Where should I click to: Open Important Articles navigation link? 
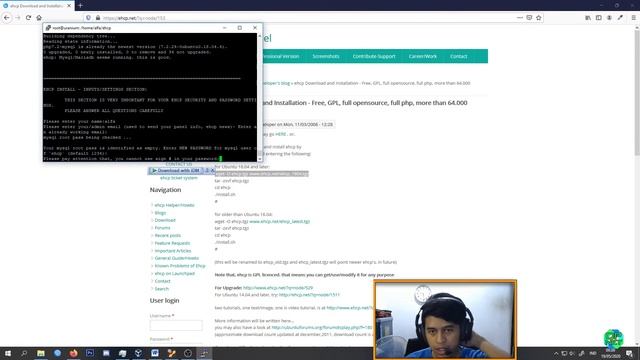173,251
